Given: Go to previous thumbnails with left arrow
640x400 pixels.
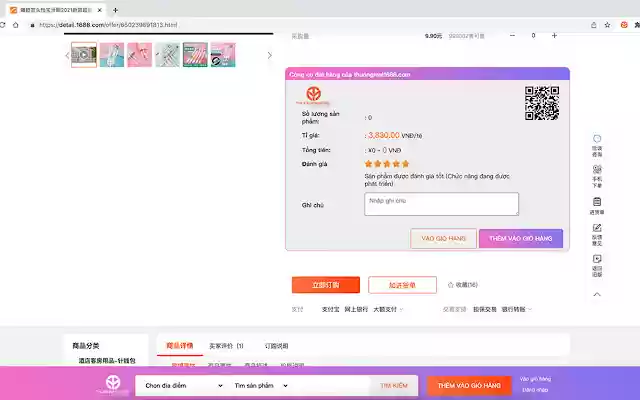Looking at the screenshot, I should [67, 55].
